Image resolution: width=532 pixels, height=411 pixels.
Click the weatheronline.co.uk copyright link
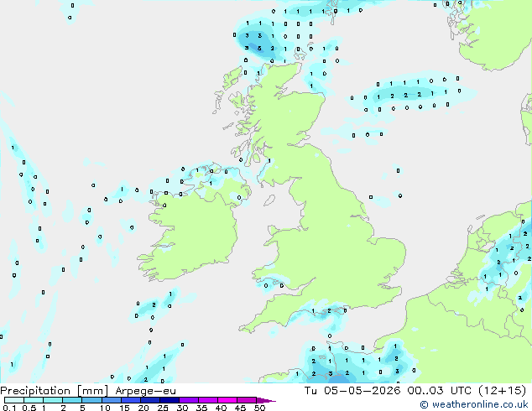pos(474,404)
